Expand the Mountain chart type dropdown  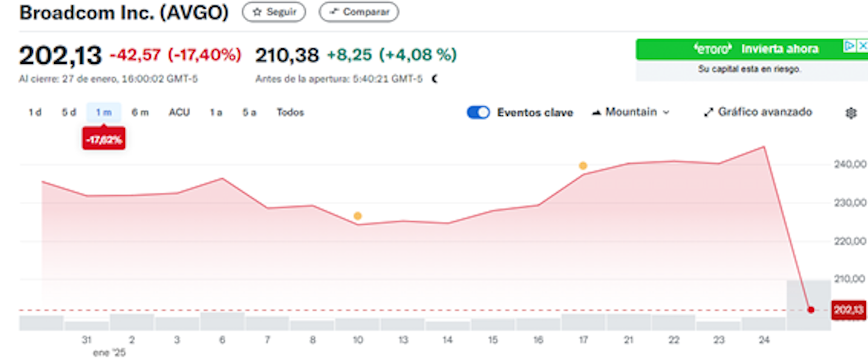(666, 113)
